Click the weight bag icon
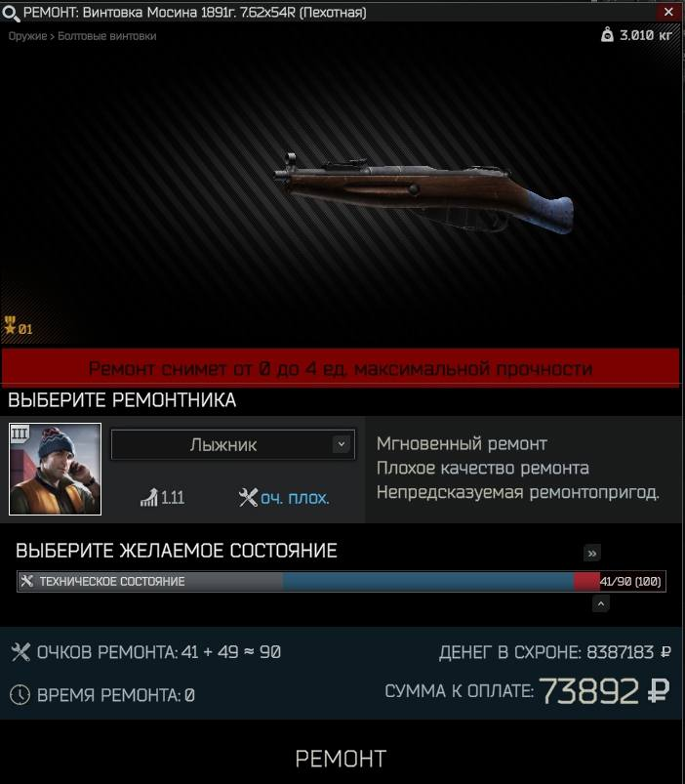 (x=607, y=35)
